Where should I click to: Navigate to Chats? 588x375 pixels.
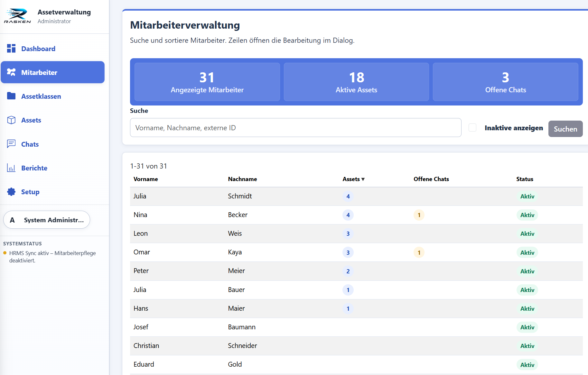(53, 144)
